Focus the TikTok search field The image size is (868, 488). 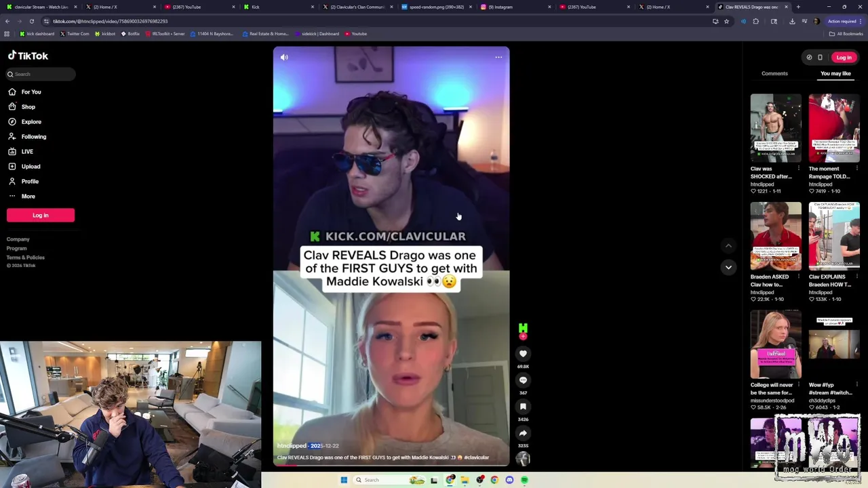[41, 74]
